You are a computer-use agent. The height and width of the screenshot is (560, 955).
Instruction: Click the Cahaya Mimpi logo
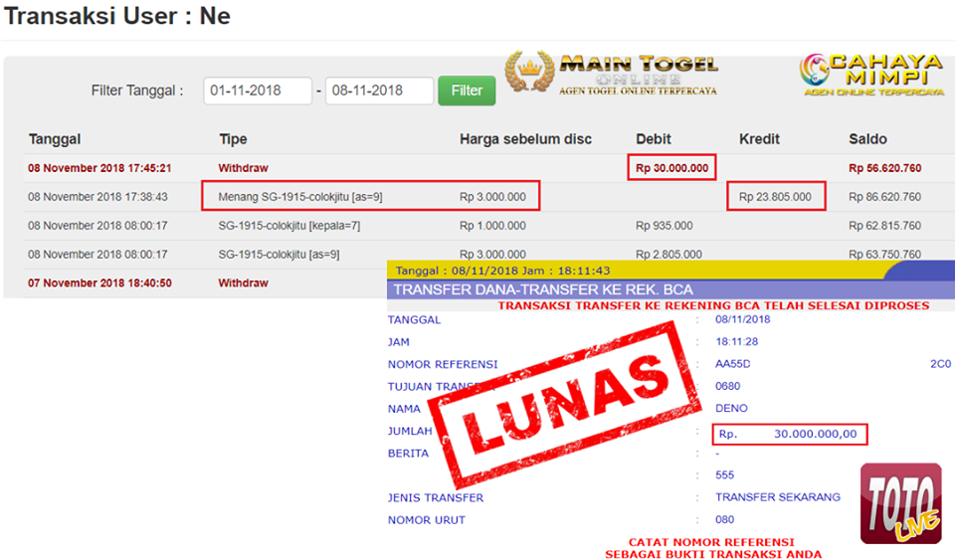(871, 76)
